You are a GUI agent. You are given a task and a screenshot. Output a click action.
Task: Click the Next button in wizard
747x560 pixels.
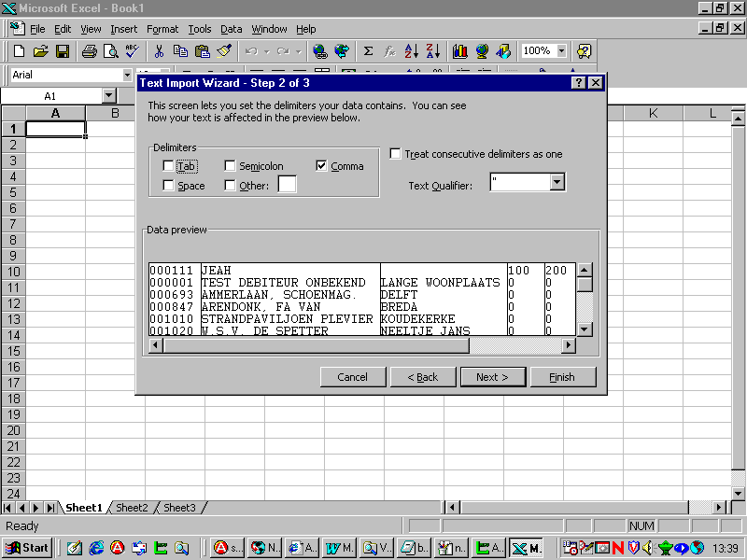tap(492, 377)
